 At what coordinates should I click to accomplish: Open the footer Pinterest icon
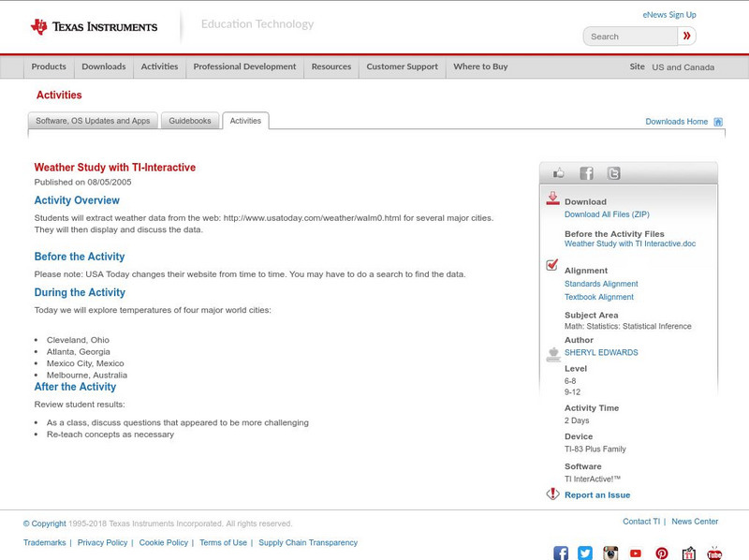(x=662, y=553)
